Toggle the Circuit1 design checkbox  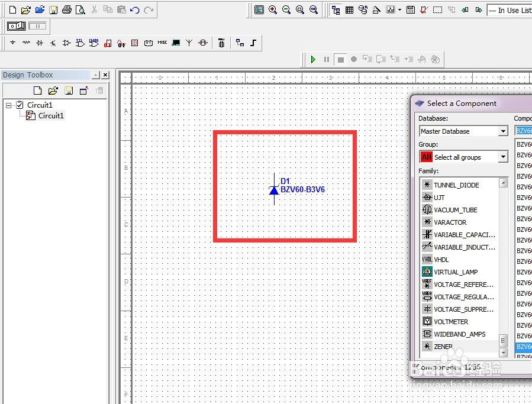(20, 105)
